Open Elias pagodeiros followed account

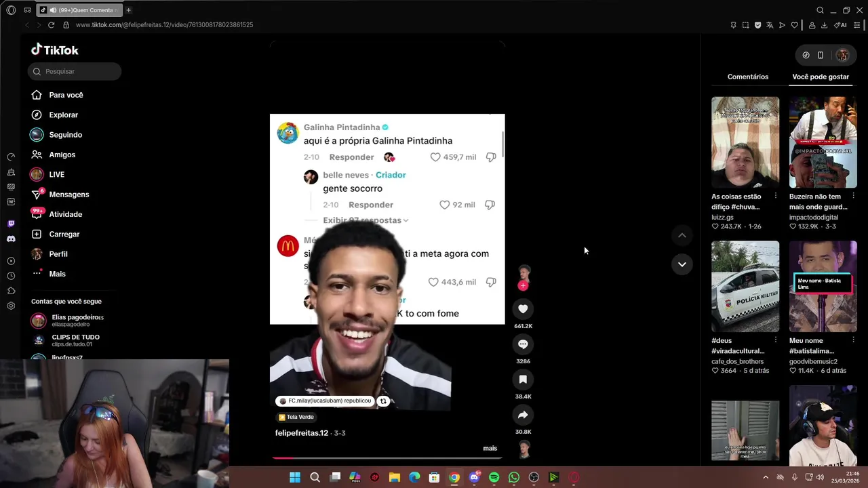click(x=68, y=321)
